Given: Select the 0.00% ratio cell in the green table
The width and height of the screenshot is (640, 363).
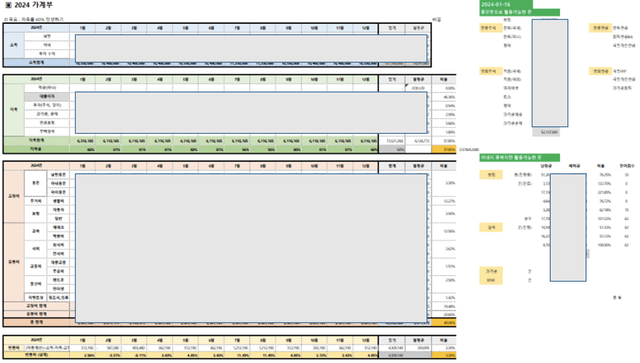Looking at the screenshot, I should (x=444, y=88).
